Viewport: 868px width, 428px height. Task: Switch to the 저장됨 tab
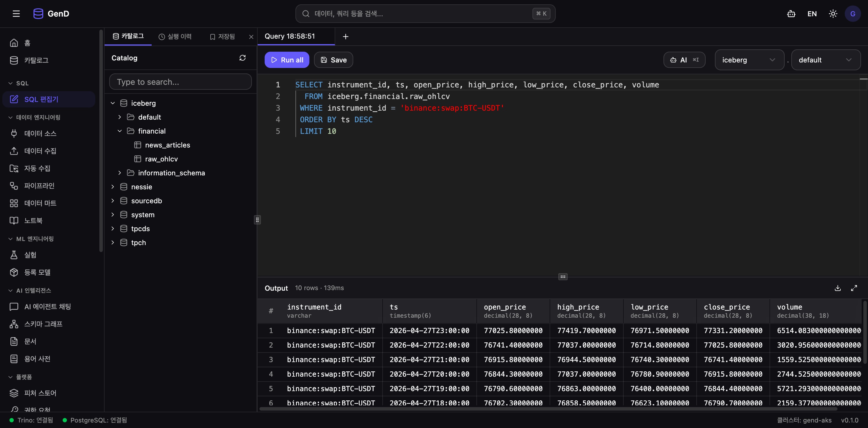pos(223,36)
